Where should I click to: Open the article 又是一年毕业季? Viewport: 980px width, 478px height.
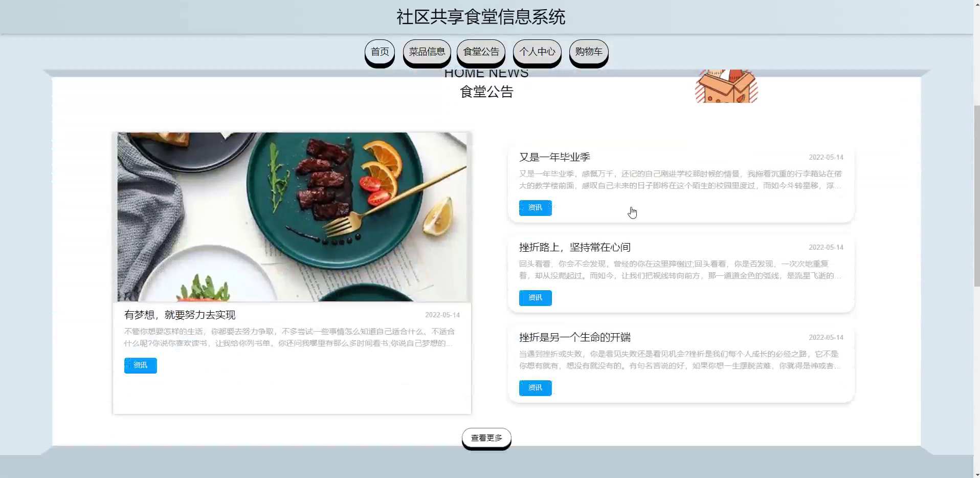pos(554,157)
